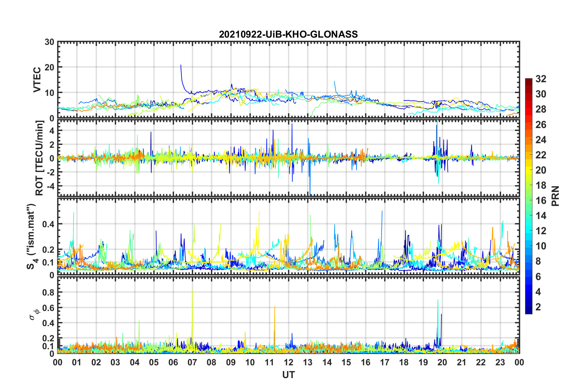Click VTEC axis tick label 30
Image resolution: width=577 pixels, height=392 pixels.
coord(49,42)
